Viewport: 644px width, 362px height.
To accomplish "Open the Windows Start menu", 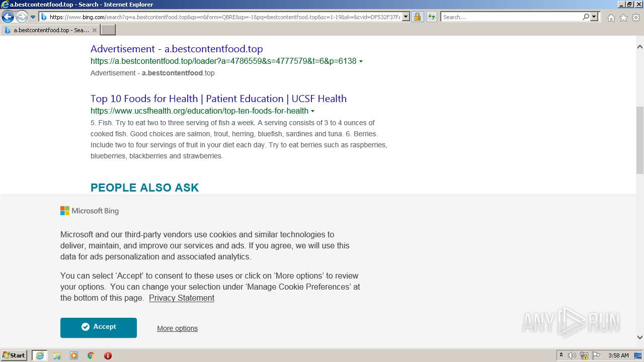I will tap(14, 355).
